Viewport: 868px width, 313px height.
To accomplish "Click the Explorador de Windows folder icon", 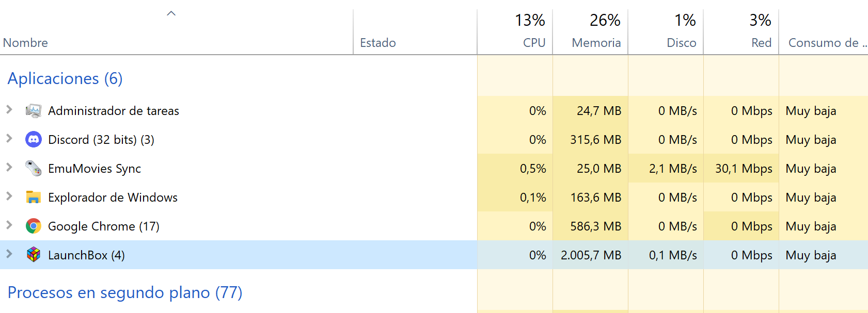I will tap(34, 197).
